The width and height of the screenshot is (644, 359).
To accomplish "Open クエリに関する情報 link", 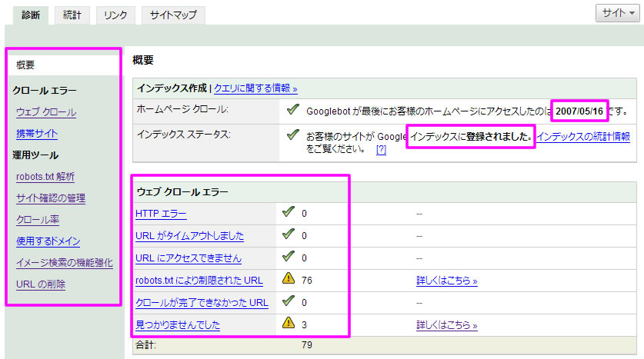I will pyautogui.click(x=255, y=88).
